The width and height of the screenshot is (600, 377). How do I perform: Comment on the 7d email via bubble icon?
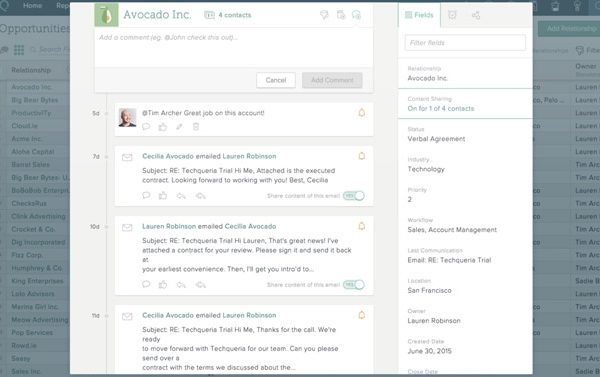click(146, 196)
